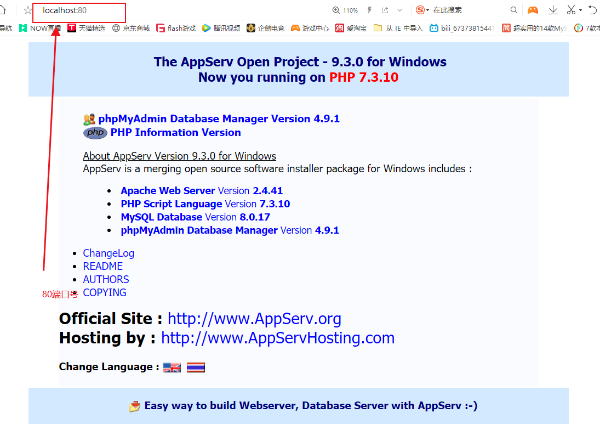
Task: Click the search magnifier icon
Action: pos(514,10)
